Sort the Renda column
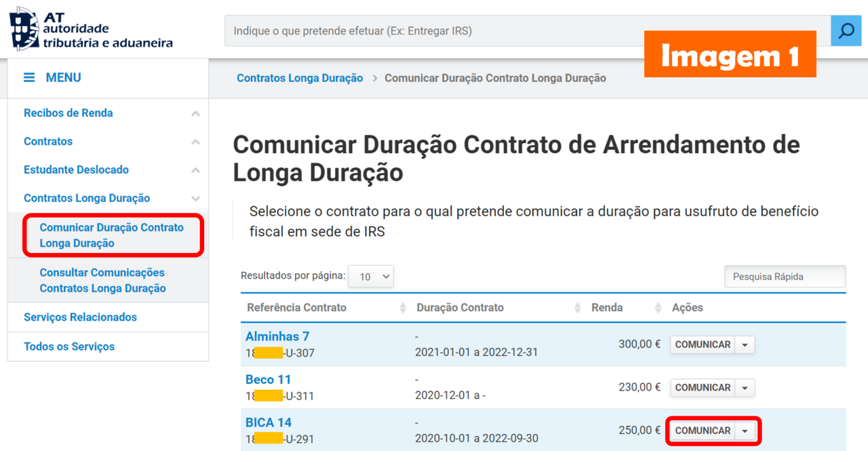The image size is (868, 451). tap(656, 307)
